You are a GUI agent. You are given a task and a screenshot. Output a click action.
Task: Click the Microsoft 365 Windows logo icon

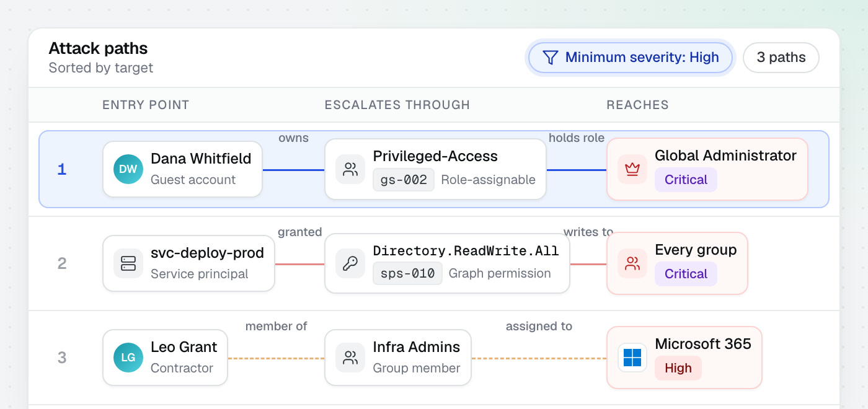632,358
